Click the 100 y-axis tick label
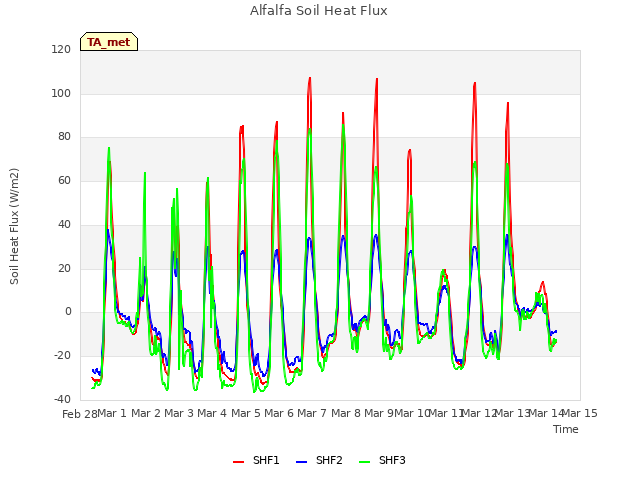Screen dimensions: 640x480 click(61, 93)
